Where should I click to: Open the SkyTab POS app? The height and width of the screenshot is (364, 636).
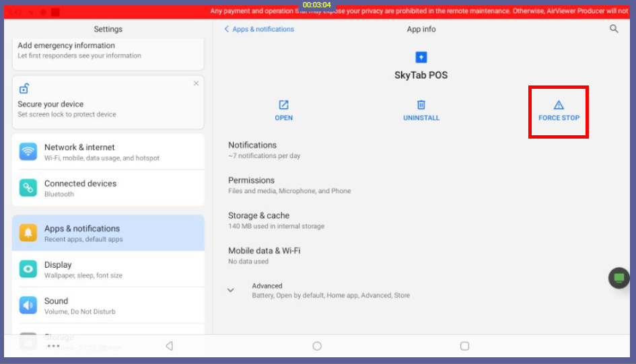pyautogui.click(x=283, y=110)
